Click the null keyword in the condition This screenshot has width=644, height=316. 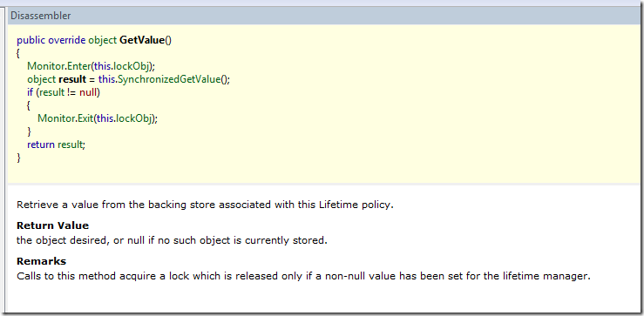pyautogui.click(x=88, y=92)
